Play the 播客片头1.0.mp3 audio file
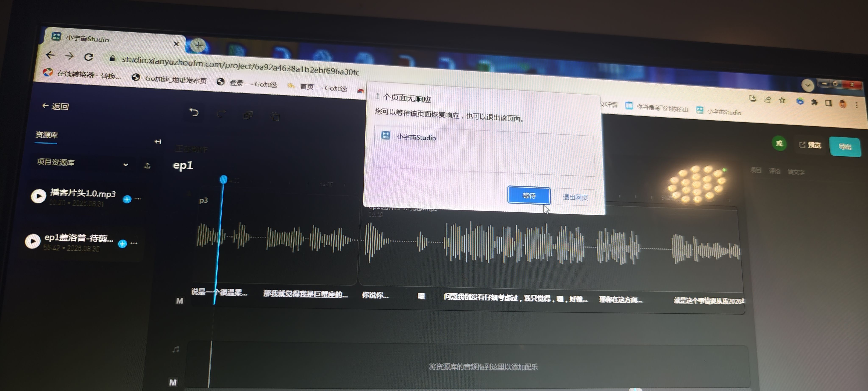Viewport: 868px width, 391px height. pos(38,196)
